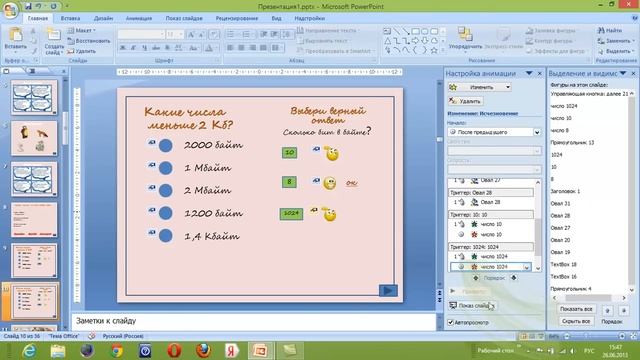Center the text in the paragraph group

[x=241, y=48]
